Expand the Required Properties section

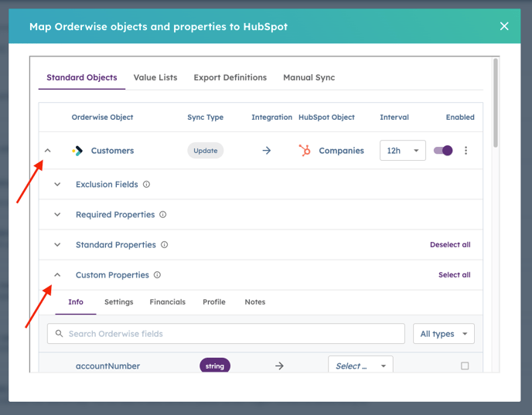57,215
